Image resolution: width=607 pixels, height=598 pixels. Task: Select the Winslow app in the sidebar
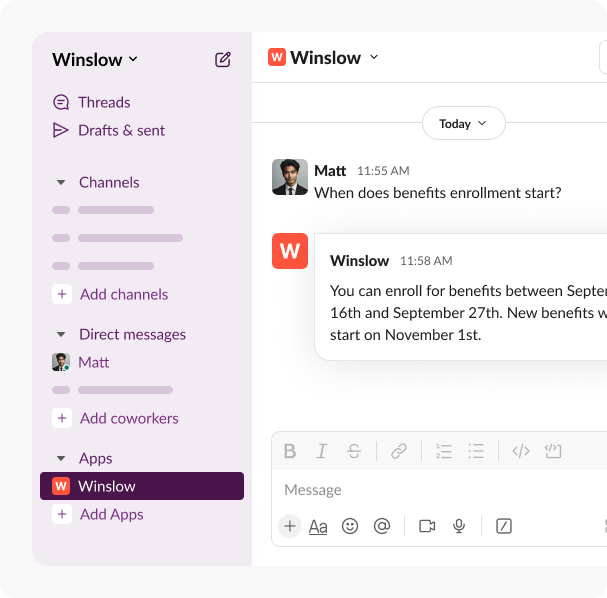[x=142, y=486]
